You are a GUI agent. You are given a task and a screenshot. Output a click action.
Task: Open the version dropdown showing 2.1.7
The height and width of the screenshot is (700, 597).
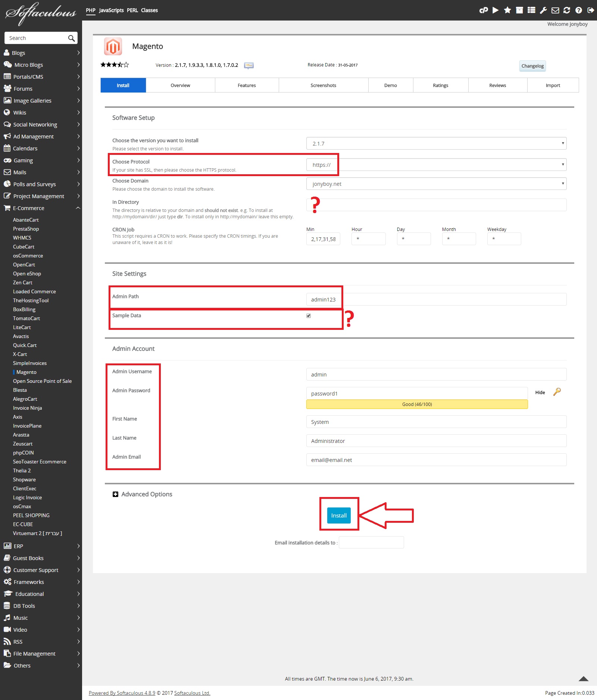coord(437,143)
